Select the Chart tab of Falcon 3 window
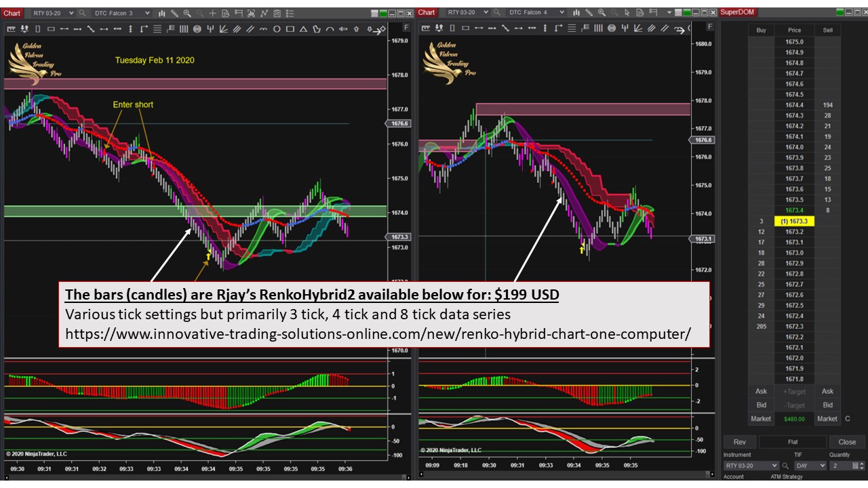Image resolution: width=868 pixels, height=488 pixels. (x=13, y=13)
